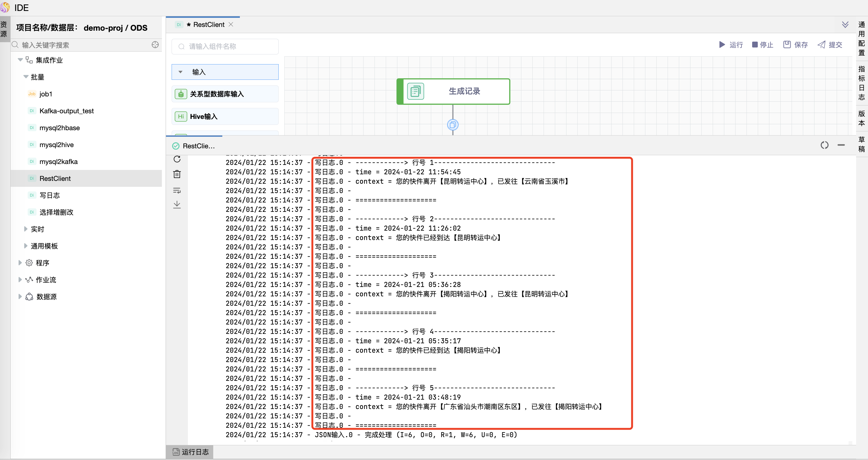Refresh the run log output
This screenshot has width=868, height=460.
pyautogui.click(x=177, y=159)
